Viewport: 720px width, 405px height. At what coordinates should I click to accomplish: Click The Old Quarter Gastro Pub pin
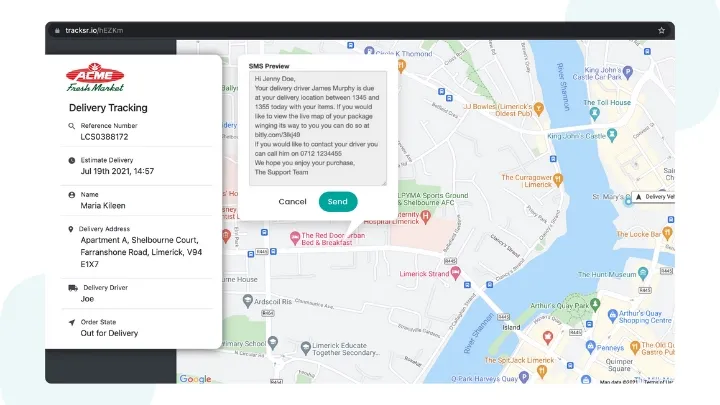coord(635,348)
